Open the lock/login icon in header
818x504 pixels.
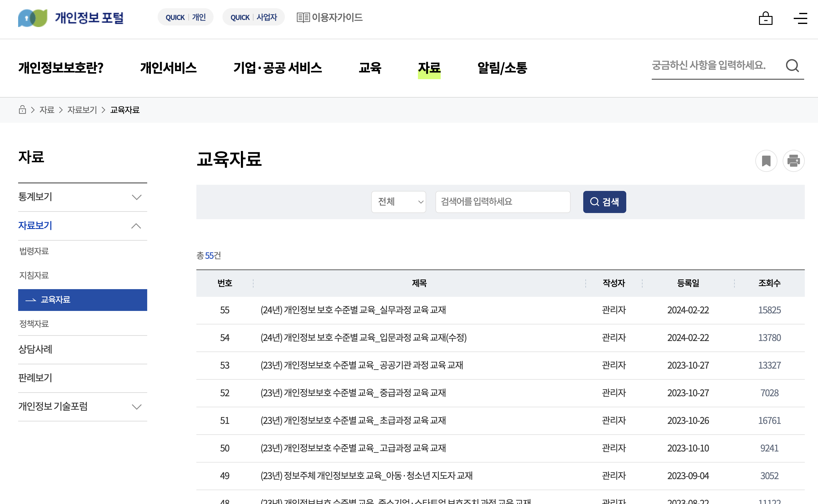[x=765, y=18]
